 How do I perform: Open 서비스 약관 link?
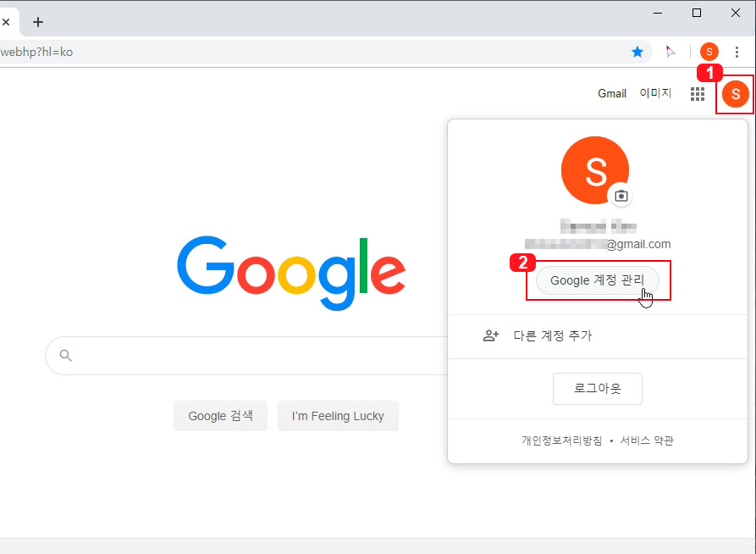tap(647, 440)
